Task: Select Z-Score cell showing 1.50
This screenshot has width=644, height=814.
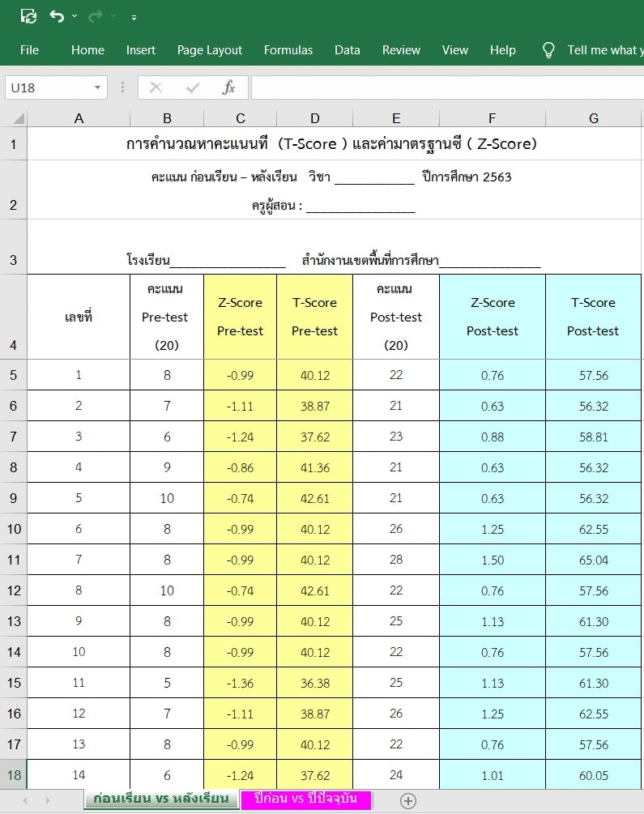Action: pyautogui.click(x=493, y=560)
